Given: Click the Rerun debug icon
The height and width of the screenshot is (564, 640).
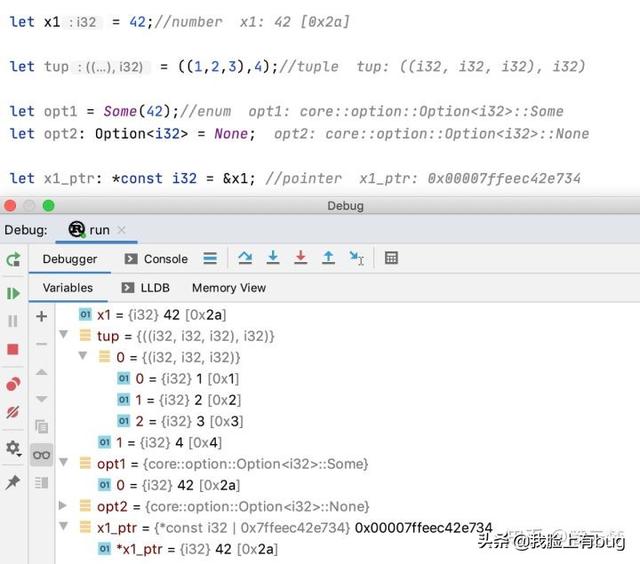Looking at the screenshot, I should [13, 260].
